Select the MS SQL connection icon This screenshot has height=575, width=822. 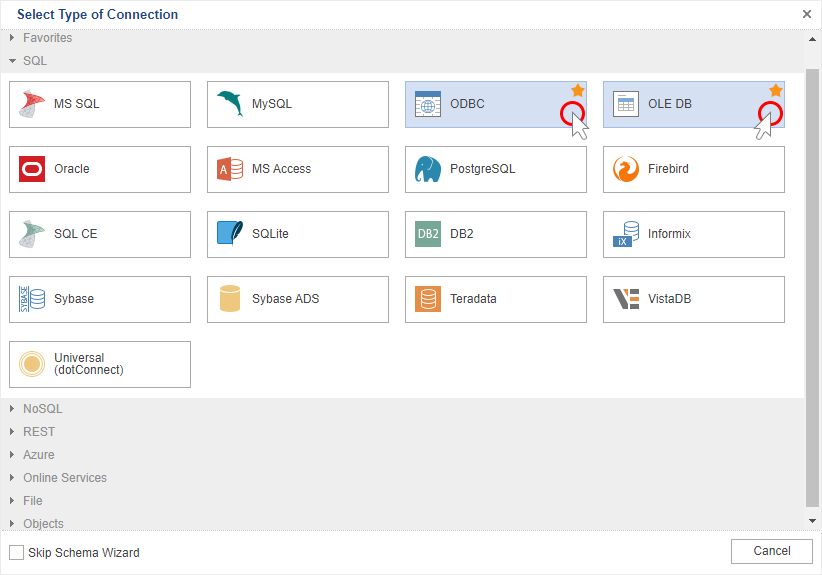[x=31, y=104]
